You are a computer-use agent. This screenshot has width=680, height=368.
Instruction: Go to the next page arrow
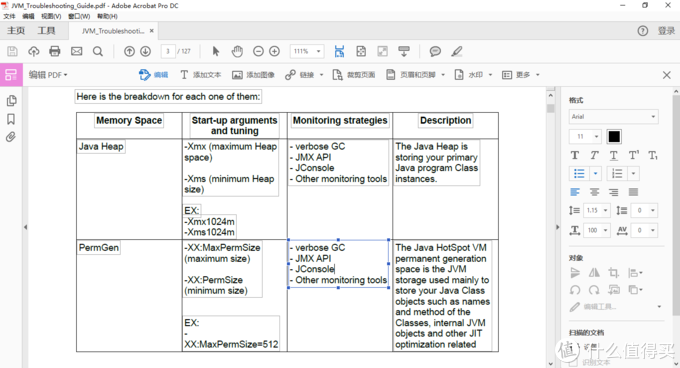(x=146, y=52)
